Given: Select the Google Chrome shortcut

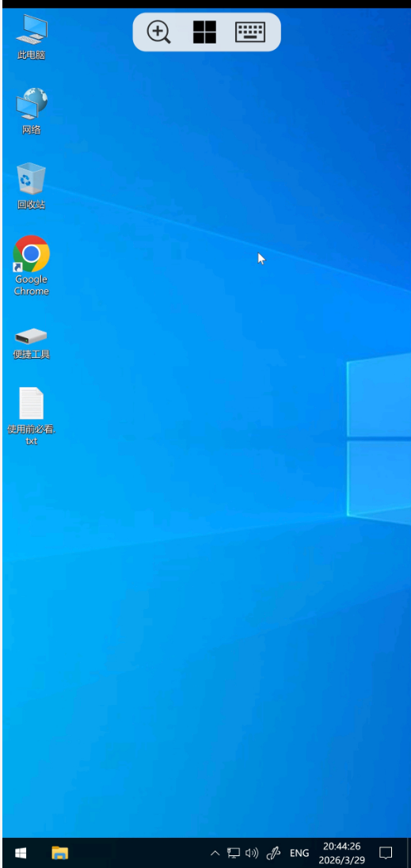Looking at the screenshot, I should pos(31,266).
